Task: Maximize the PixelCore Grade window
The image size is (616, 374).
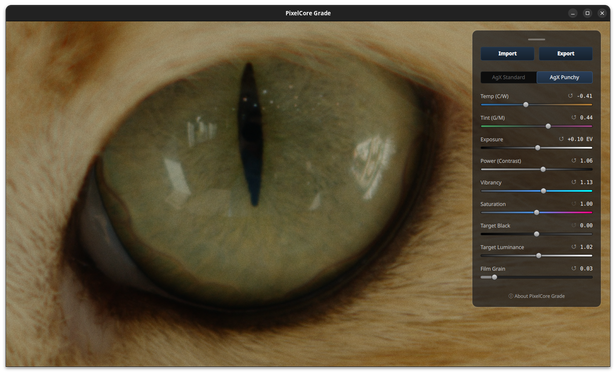Action: click(x=587, y=13)
